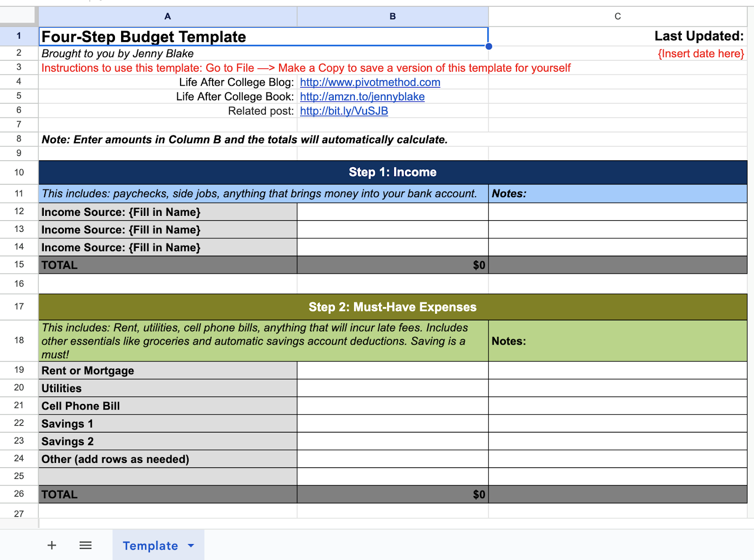
Task: Select the Cell Phone Bill cell
Action: click(x=167, y=405)
